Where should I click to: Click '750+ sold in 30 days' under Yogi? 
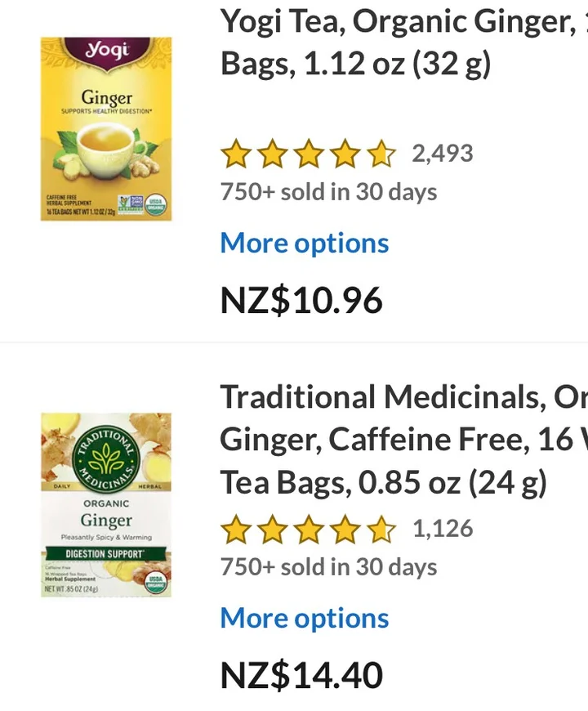point(328,192)
